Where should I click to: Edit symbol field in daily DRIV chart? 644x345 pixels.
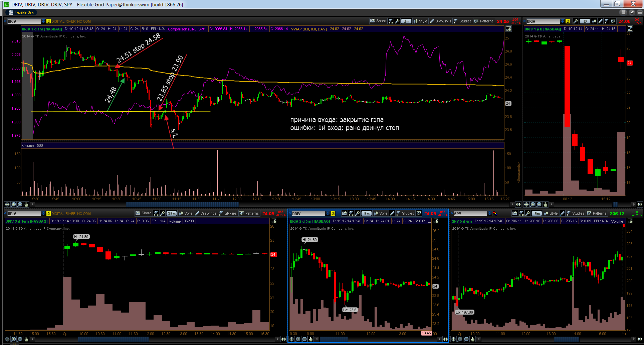pyautogui.click(x=543, y=21)
